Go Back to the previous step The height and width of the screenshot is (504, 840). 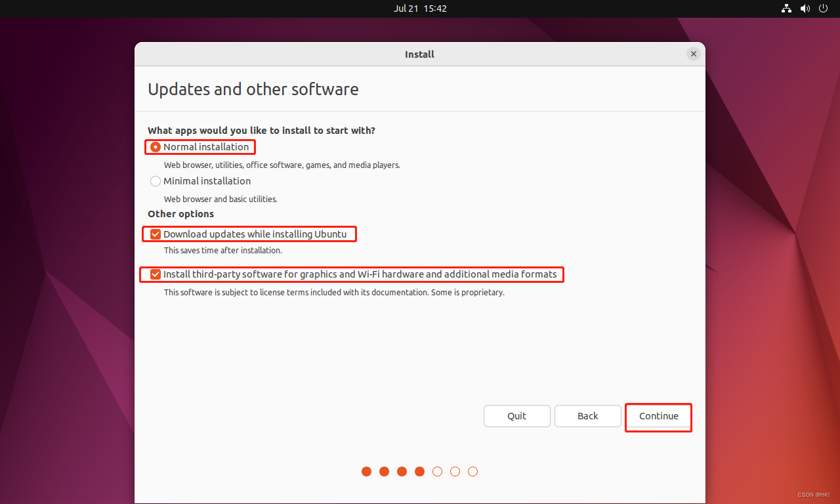click(x=588, y=416)
